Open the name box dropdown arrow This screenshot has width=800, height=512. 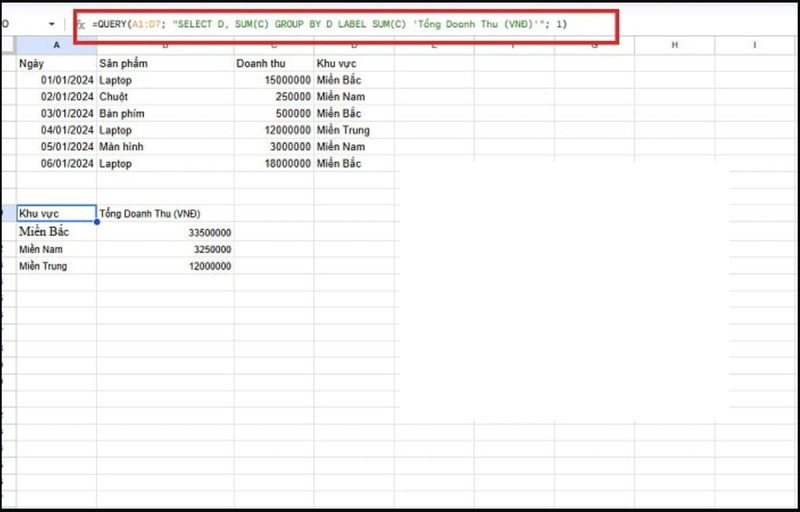point(51,23)
